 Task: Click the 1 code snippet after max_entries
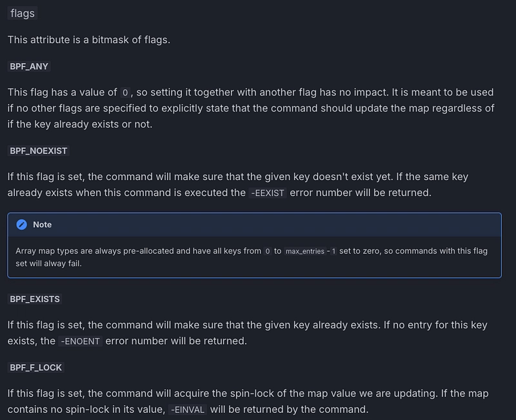(x=333, y=252)
